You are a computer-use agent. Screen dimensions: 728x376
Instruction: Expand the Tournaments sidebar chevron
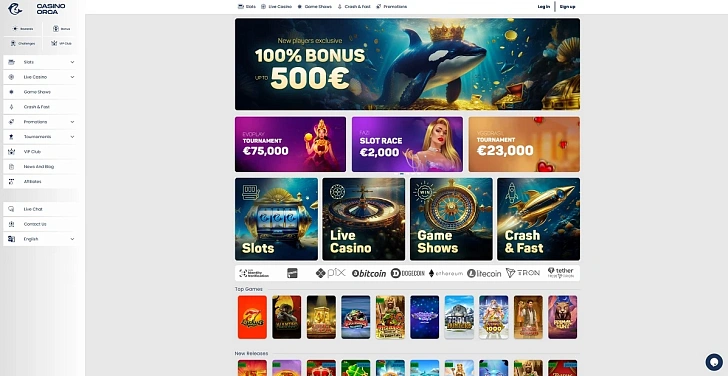click(72, 137)
